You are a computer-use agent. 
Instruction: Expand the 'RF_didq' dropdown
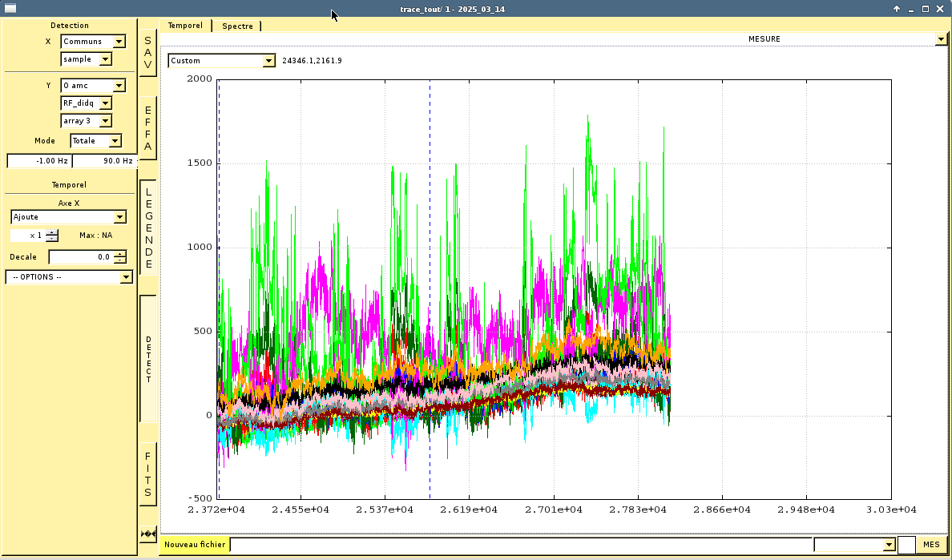106,103
